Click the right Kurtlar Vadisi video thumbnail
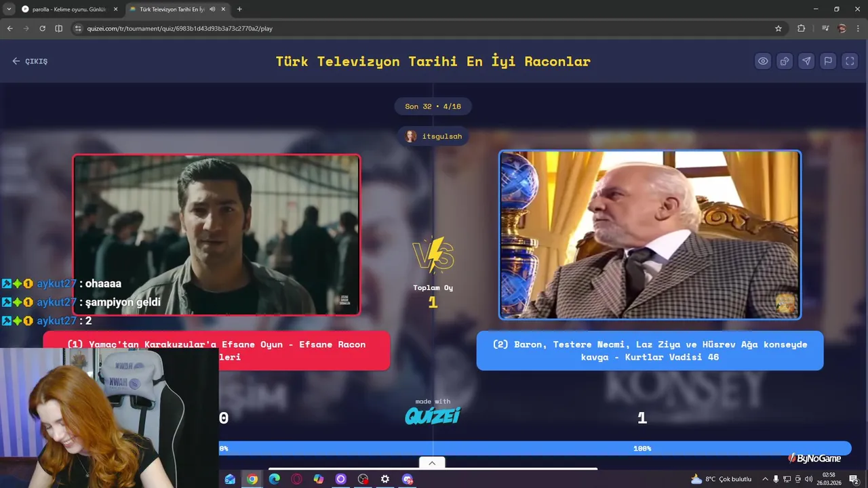868x488 pixels. pos(650,235)
